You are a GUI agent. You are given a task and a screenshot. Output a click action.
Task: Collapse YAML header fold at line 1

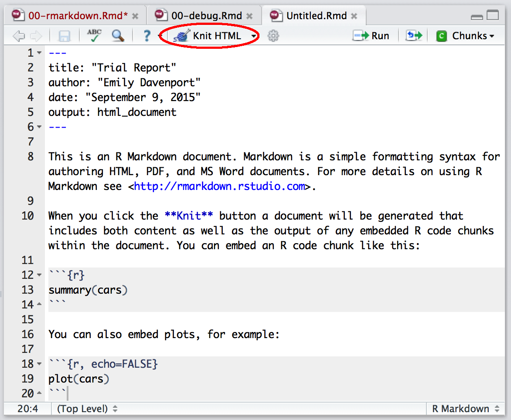pos(39,53)
